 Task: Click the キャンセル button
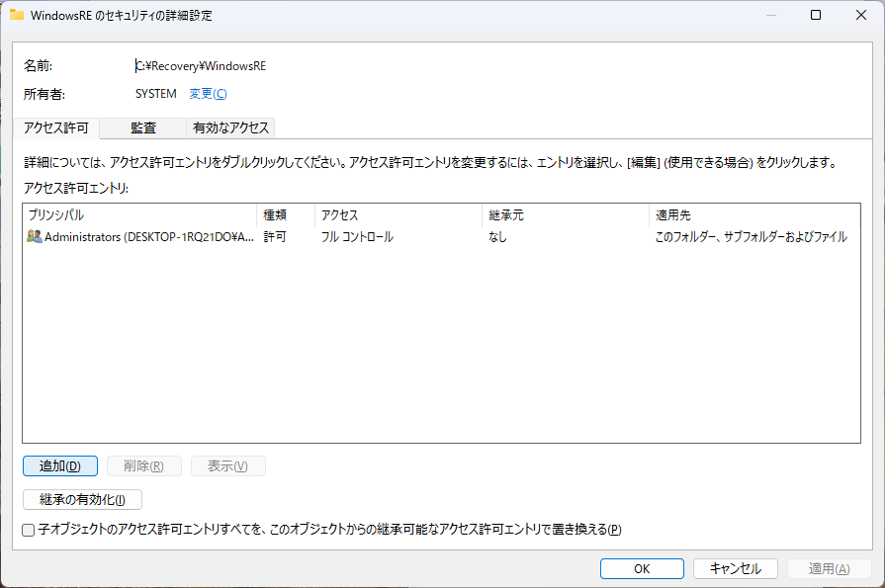click(x=735, y=568)
